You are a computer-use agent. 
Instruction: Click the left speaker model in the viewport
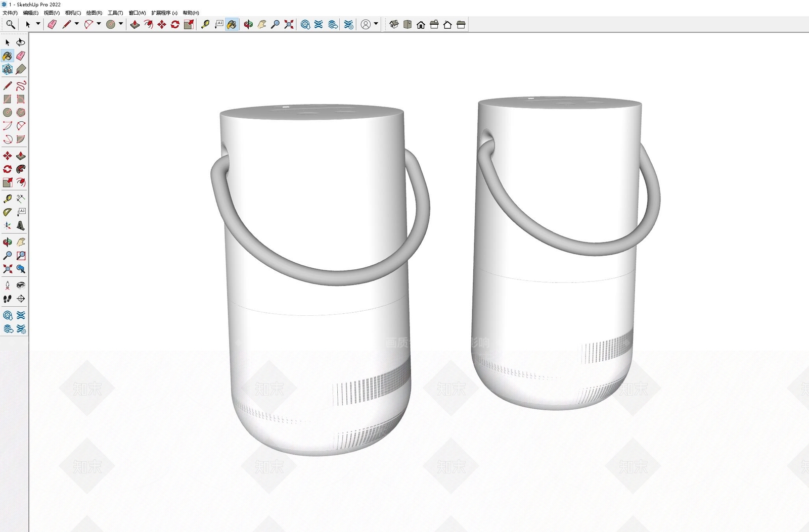tap(320, 280)
